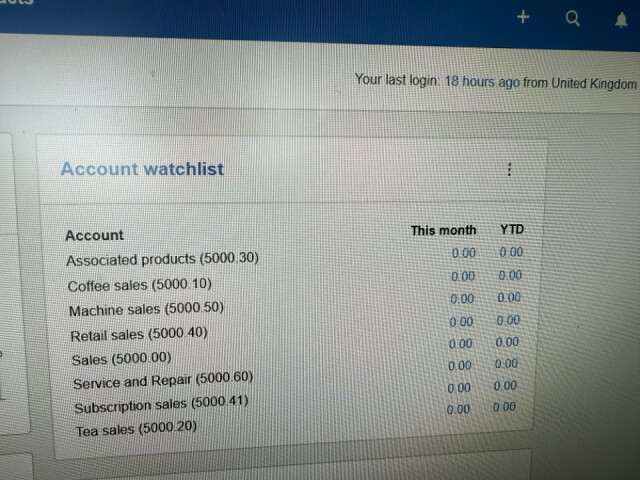Click the 'YTD' column header
This screenshot has width=640, height=480.
pyautogui.click(x=512, y=229)
